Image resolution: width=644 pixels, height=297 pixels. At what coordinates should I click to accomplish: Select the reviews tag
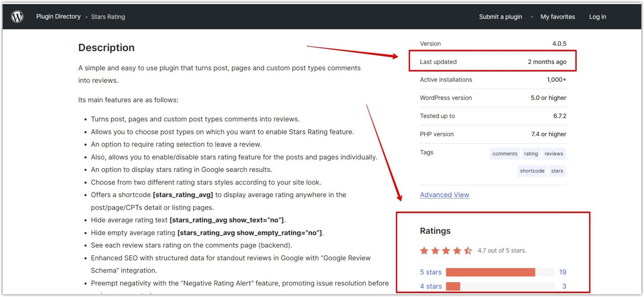[554, 153]
